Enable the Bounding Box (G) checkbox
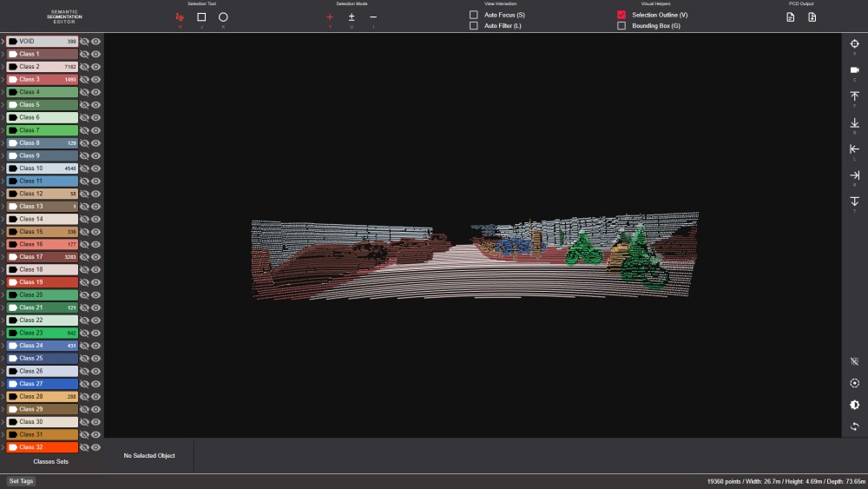Viewport: 868px width, 489px height. click(x=621, y=26)
